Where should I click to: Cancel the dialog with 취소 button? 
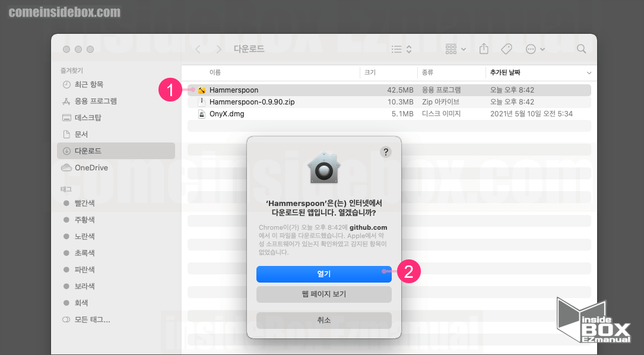[323, 320]
